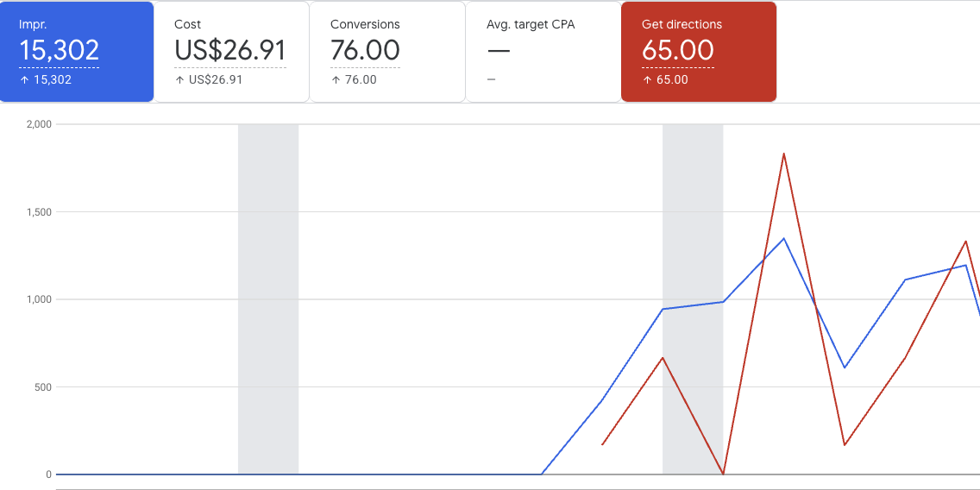Screen dimensions: 980x490
Task: Open the Cost metric selector label
Action: tap(187, 24)
